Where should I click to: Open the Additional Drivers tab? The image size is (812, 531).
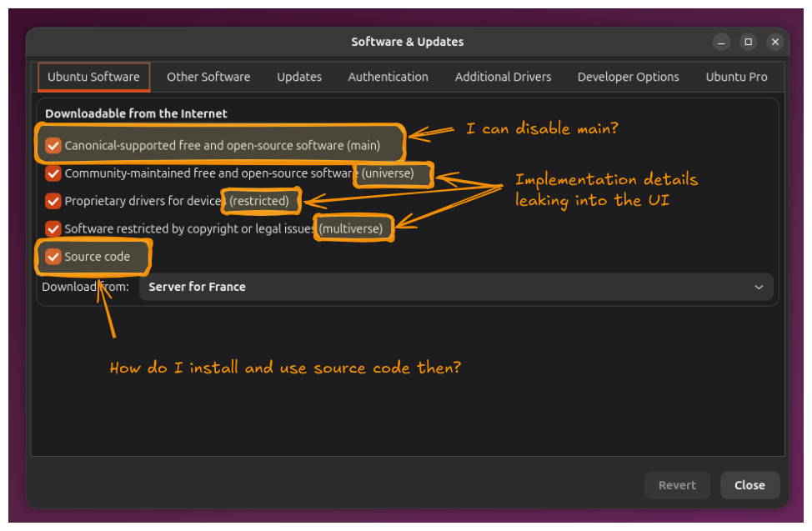503,77
